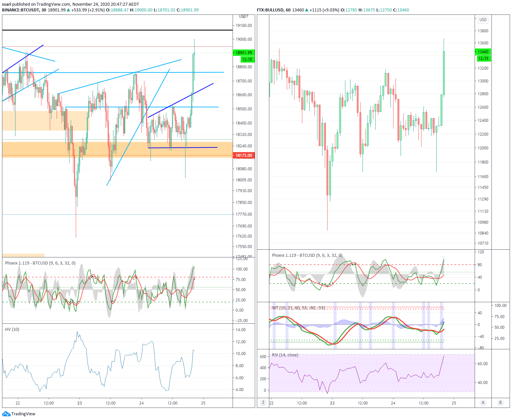512x420 pixels.
Task: Toggle the A auto-scale button
Action: (x=483, y=403)
